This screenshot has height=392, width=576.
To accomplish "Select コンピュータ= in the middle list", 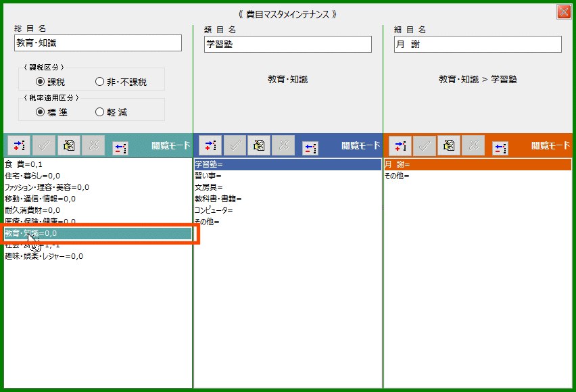I will pos(288,210).
